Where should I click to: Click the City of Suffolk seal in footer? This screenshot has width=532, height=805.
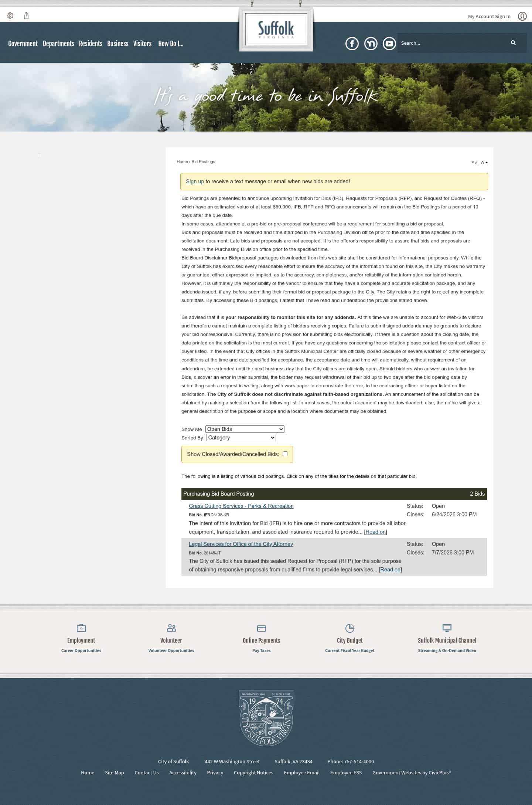pos(266,718)
